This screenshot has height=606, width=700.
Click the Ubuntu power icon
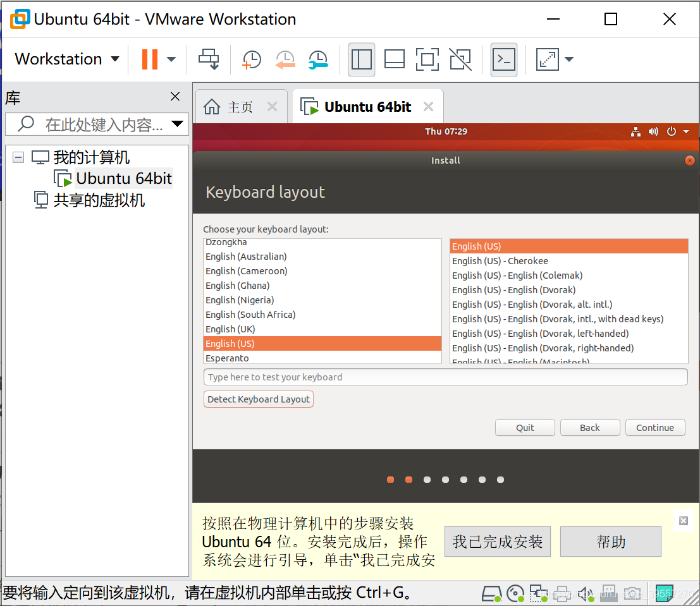point(671,131)
